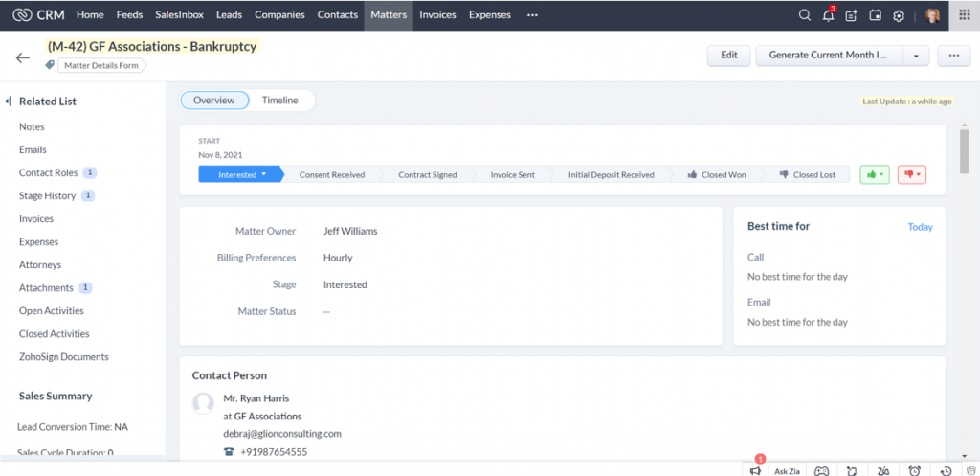The width and height of the screenshot is (980, 476).
Task: Click the user profile avatar
Action: [x=932, y=15]
